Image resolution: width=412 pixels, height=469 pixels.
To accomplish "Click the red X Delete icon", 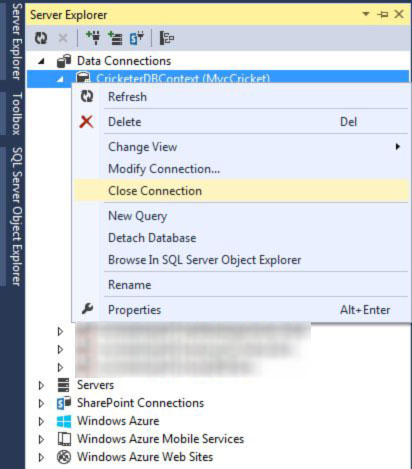I will click(86, 122).
